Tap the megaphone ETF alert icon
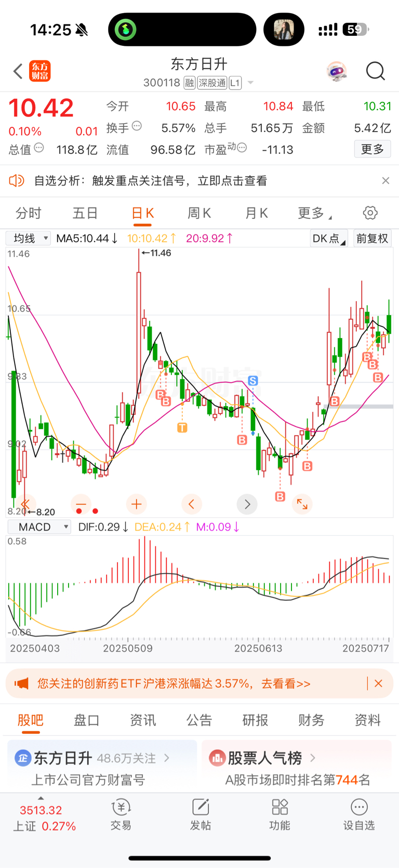399x868 pixels. (x=21, y=683)
